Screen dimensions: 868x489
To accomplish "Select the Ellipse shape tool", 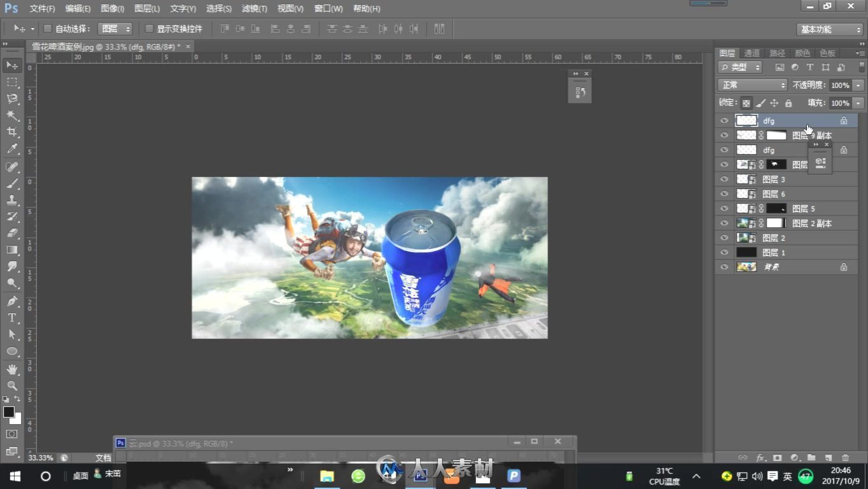I will point(12,351).
